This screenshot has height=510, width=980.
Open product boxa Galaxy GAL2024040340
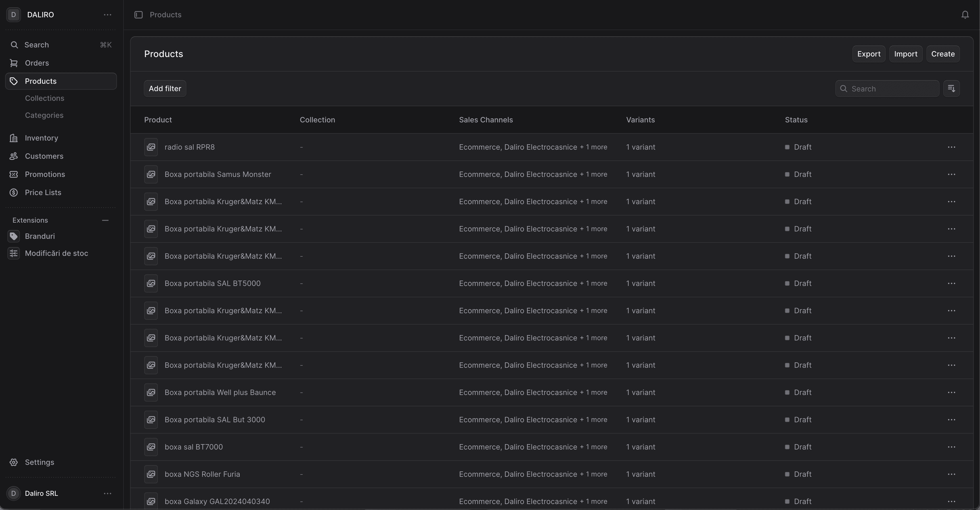[x=217, y=502]
